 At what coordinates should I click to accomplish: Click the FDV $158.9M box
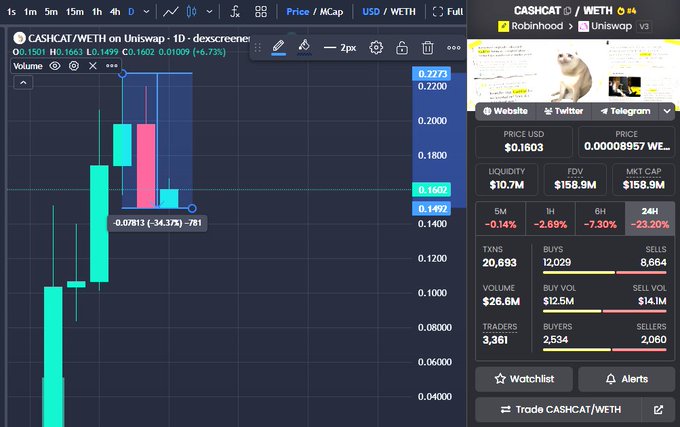coord(575,179)
